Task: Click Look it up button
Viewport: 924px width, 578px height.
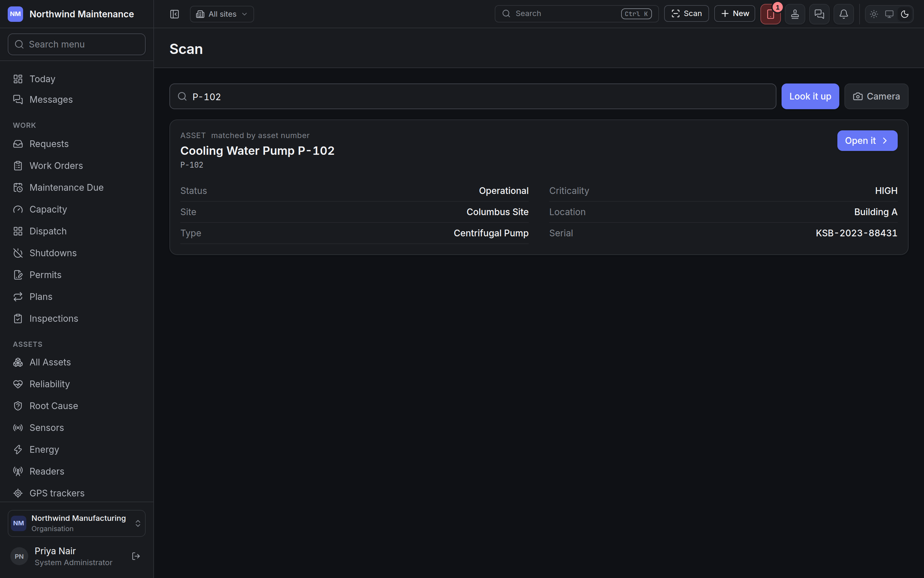Action: 810,96
